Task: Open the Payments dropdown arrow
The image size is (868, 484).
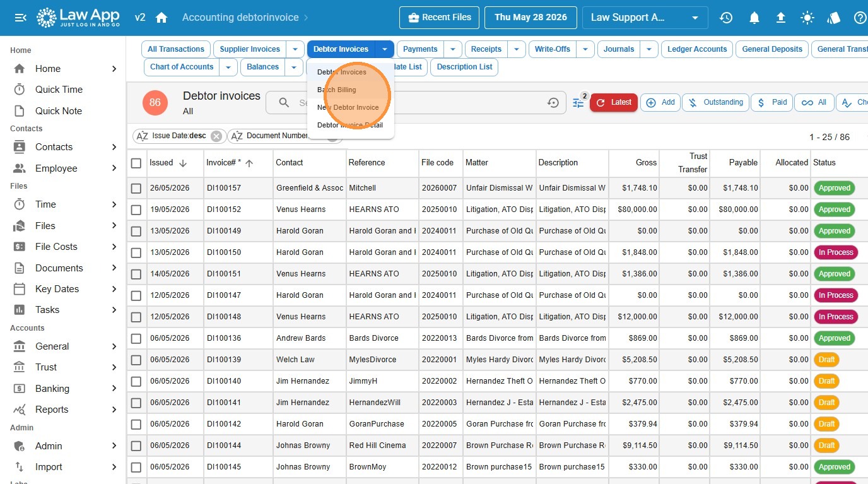Action: (453, 49)
